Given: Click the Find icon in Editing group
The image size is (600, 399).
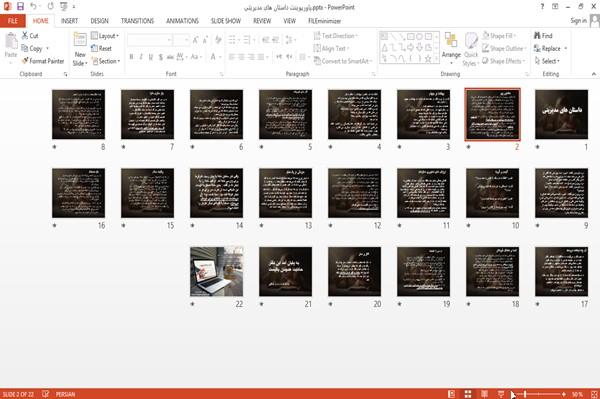Looking at the screenshot, I should coord(543,36).
